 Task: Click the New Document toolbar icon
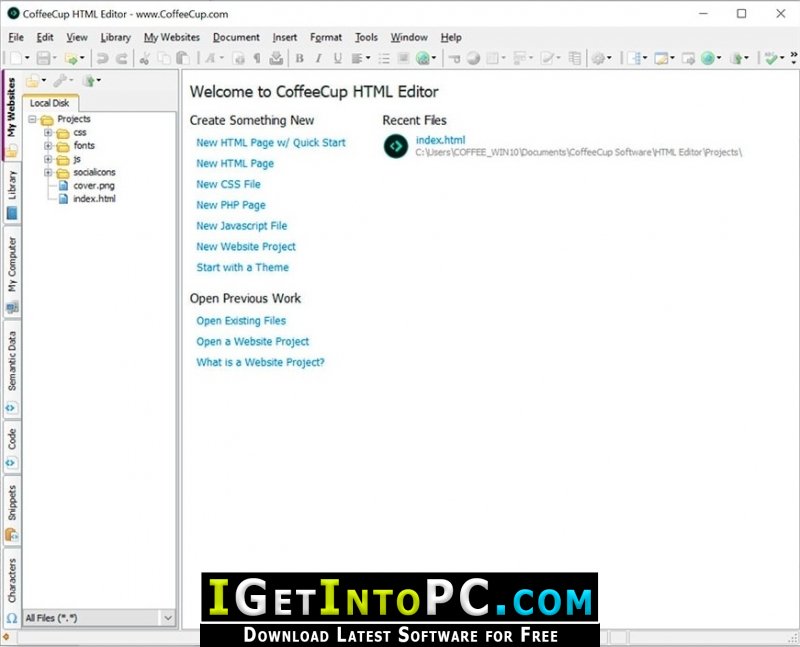coord(16,58)
